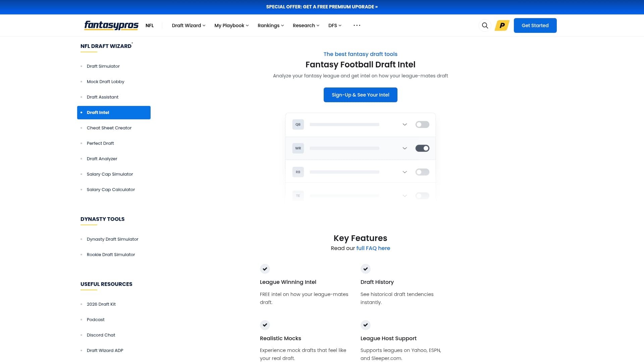The image size is (644, 362).
Task: Click the special offer premium upgrade banner
Action: click(322, 7)
